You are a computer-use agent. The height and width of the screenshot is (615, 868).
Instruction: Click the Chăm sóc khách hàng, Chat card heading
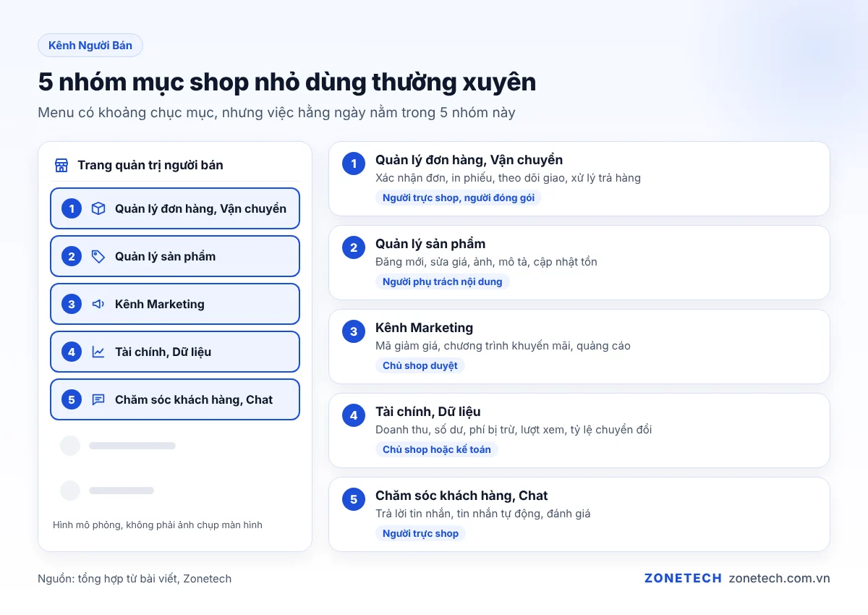[x=461, y=496]
